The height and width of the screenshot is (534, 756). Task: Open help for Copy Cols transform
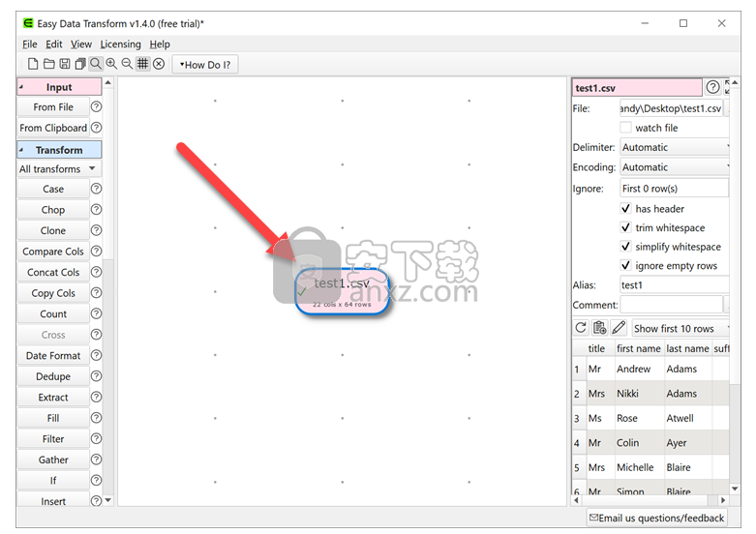(97, 292)
